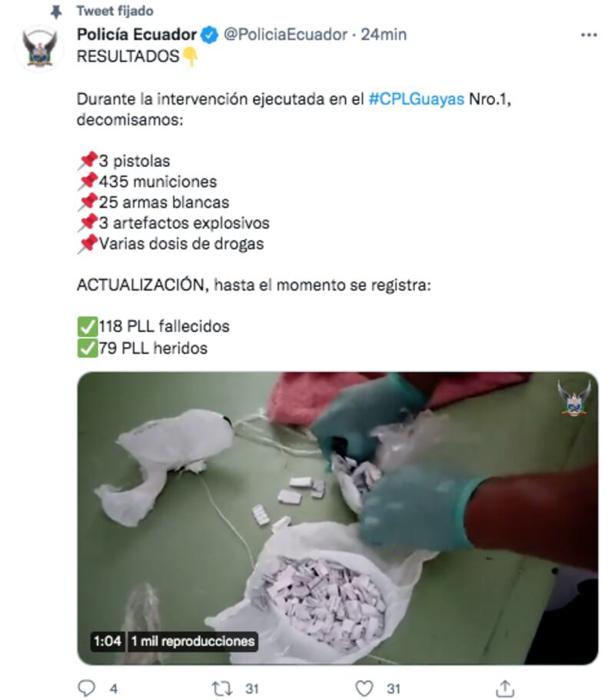Click the Policía Ecuador display name
615x700 pixels.
(137, 35)
